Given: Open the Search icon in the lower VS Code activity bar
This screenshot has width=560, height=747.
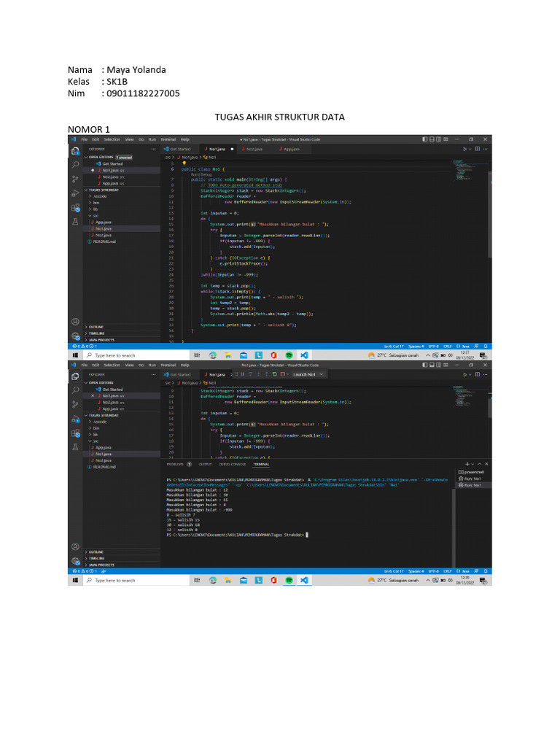Looking at the screenshot, I should tap(75, 390).
